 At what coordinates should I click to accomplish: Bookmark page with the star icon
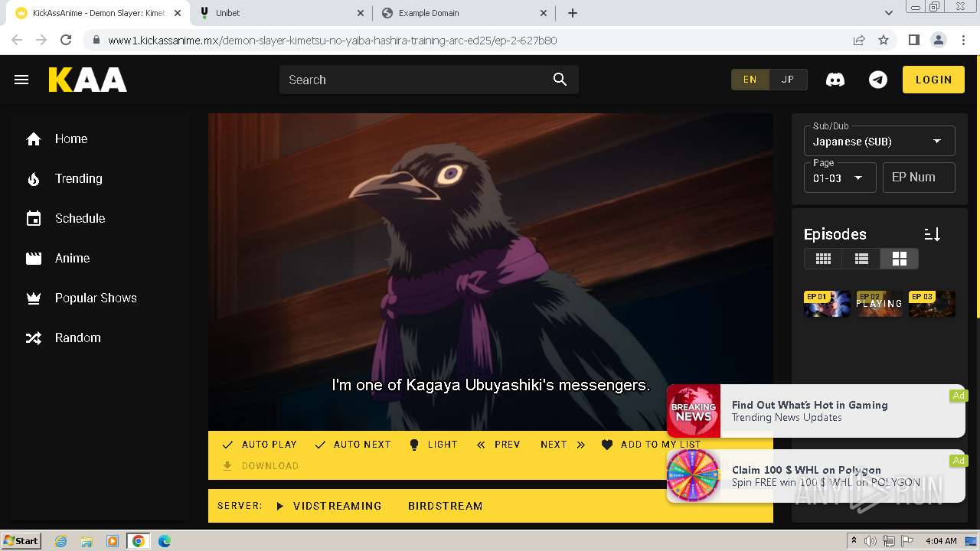click(x=884, y=40)
